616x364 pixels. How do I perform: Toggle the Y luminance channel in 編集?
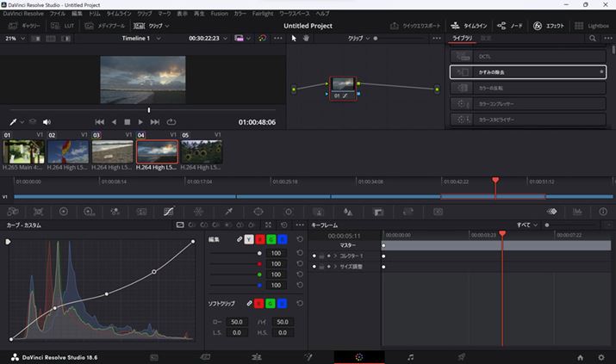tap(249, 239)
